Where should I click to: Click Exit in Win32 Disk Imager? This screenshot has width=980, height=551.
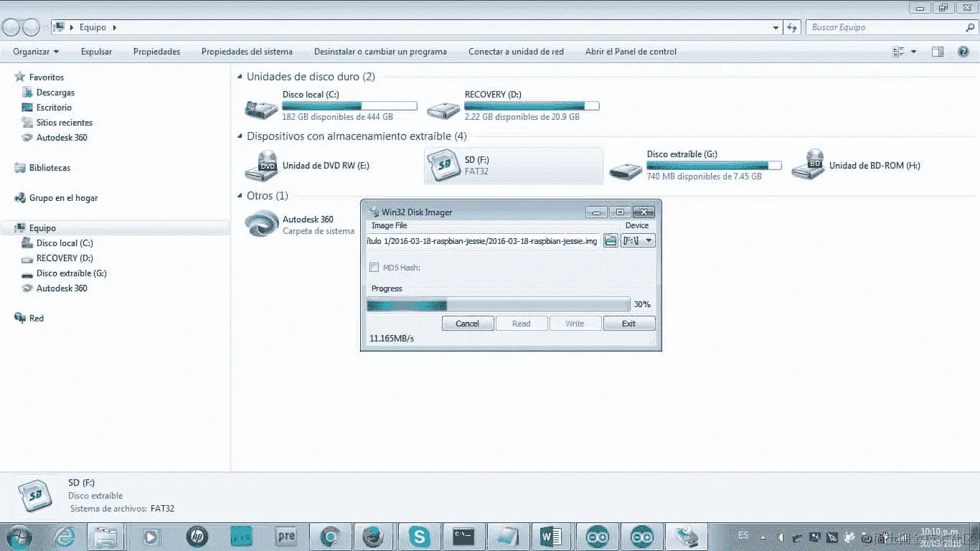(x=628, y=324)
